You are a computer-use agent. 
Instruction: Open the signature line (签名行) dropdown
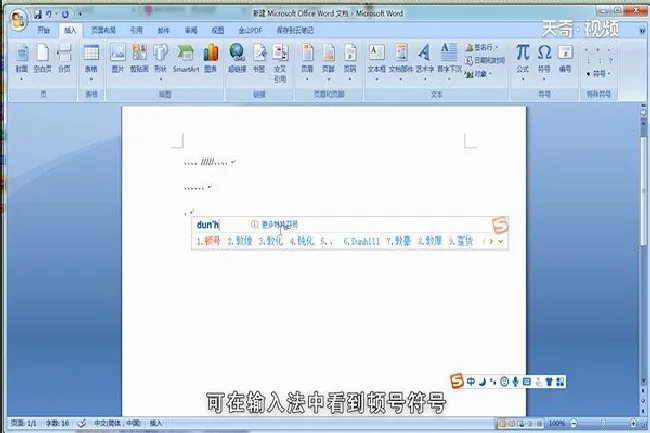(483, 48)
